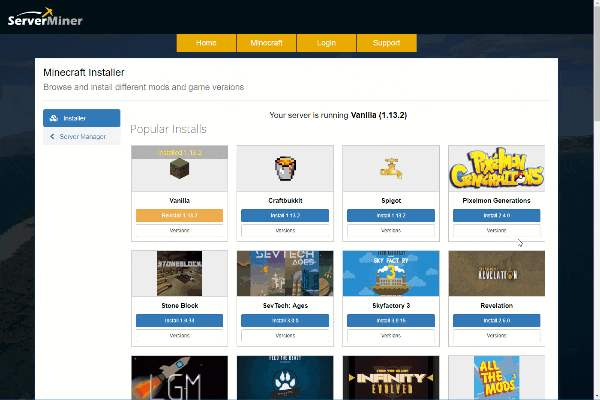Click the Skyfactory 3 card title
The image size is (600, 400).
point(391,305)
